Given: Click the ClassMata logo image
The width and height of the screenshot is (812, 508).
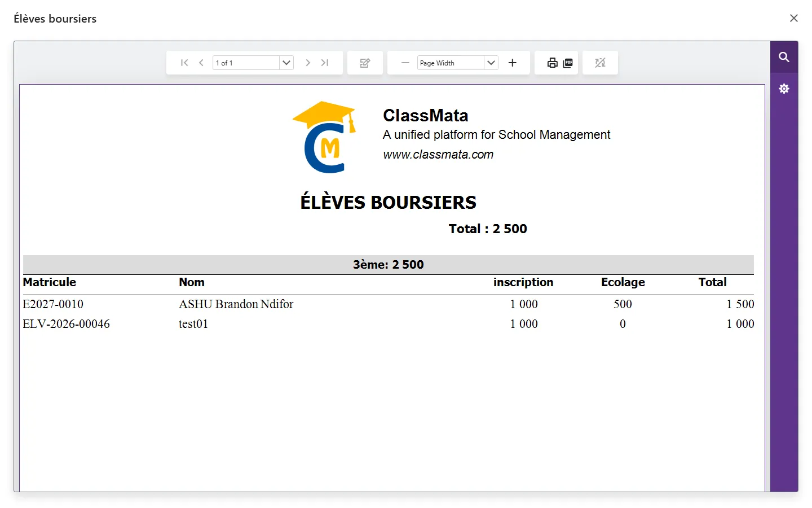Looking at the screenshot, I should pos(325,137).
